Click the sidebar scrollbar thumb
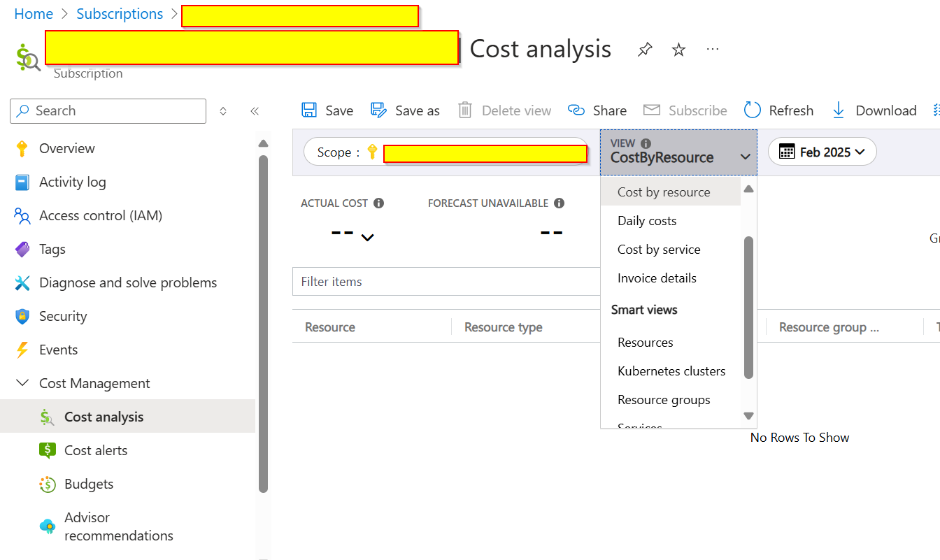The image size is (940, 560). (263, 324)
